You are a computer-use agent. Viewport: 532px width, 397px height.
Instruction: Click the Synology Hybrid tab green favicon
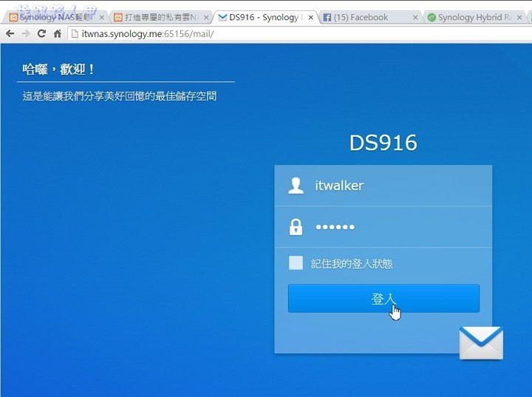(x=432, y=17)
